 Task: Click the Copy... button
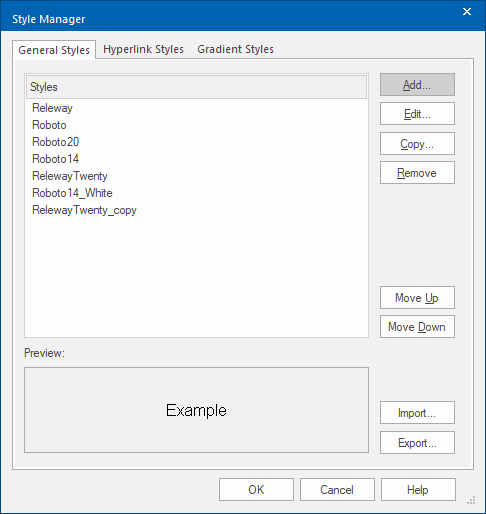417,144
